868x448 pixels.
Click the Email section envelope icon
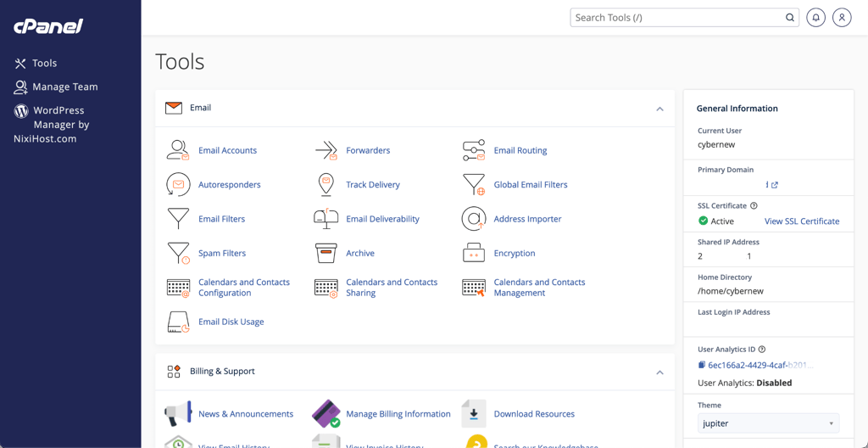[174, 108]
